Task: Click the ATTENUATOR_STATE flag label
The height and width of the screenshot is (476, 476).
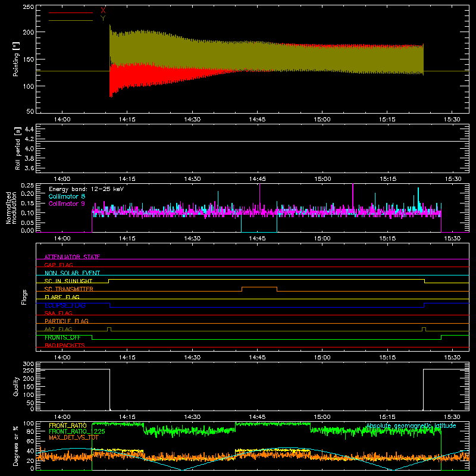Action: point(72,257)
